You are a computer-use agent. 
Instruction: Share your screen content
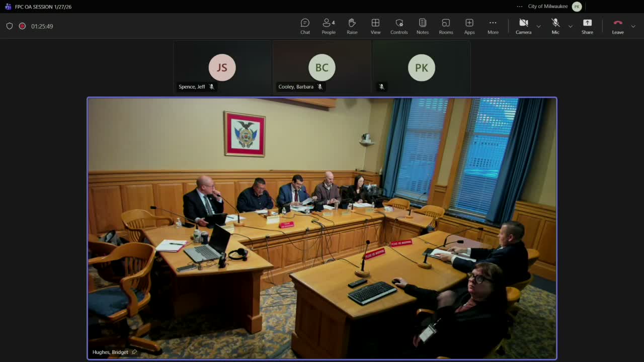coord(587,26)
